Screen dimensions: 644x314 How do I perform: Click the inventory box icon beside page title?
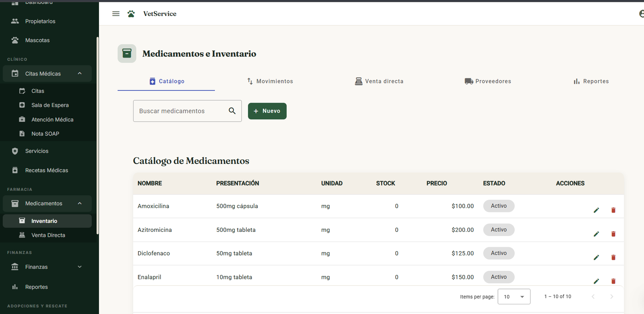tap(127, 54)
